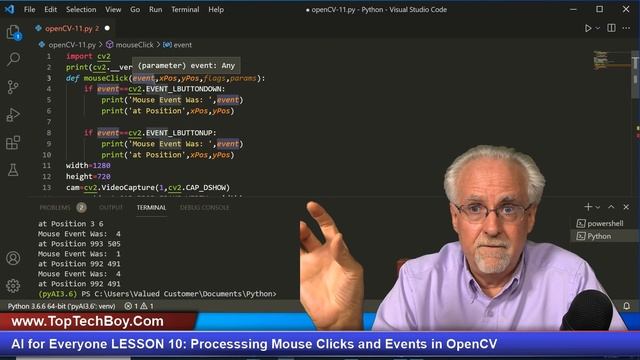The width and height of the screenshot is (640, 360).
Task: Run Python file with play button
Action: pos(588,28)
